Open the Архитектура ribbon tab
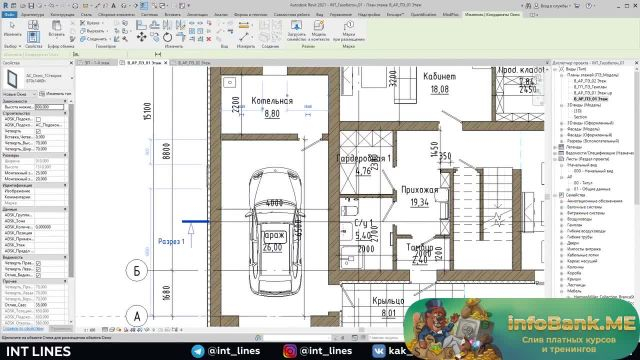This screenshot has width=640, height=360. point(32,14)
